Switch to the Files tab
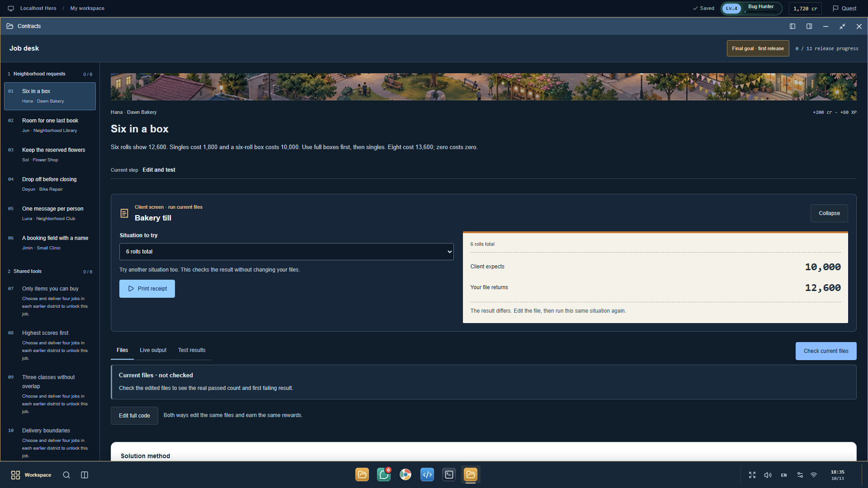This screenshot has height=488, width=868. tap(122, 350)
